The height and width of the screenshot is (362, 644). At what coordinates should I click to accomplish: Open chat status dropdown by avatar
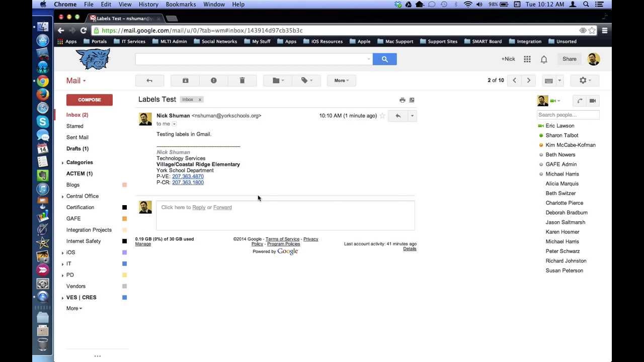[x=555, y=101]
